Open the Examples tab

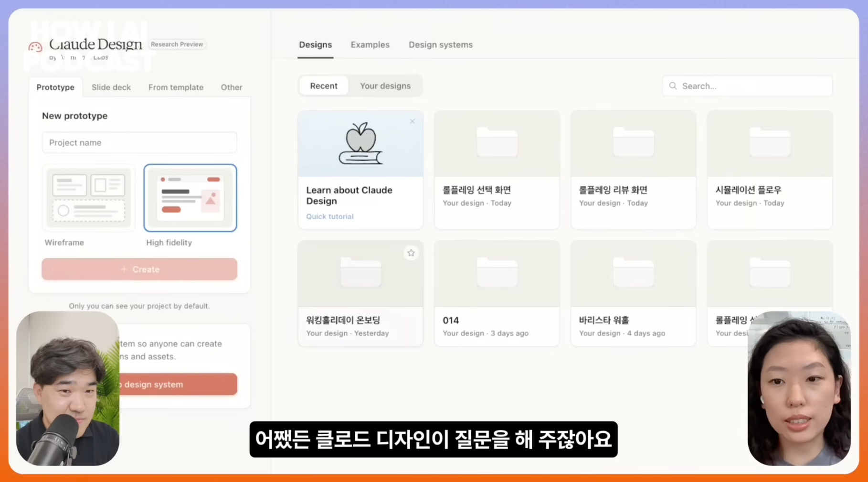[x=370, y=45]
